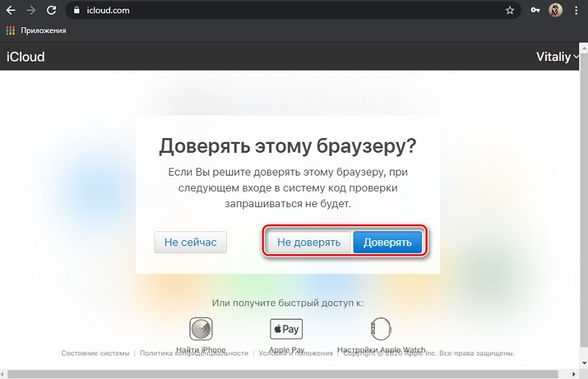This screenshot has height=379, width=588.
Task: Open Apple Watch settings icon
Action: [x=381, y=328]
